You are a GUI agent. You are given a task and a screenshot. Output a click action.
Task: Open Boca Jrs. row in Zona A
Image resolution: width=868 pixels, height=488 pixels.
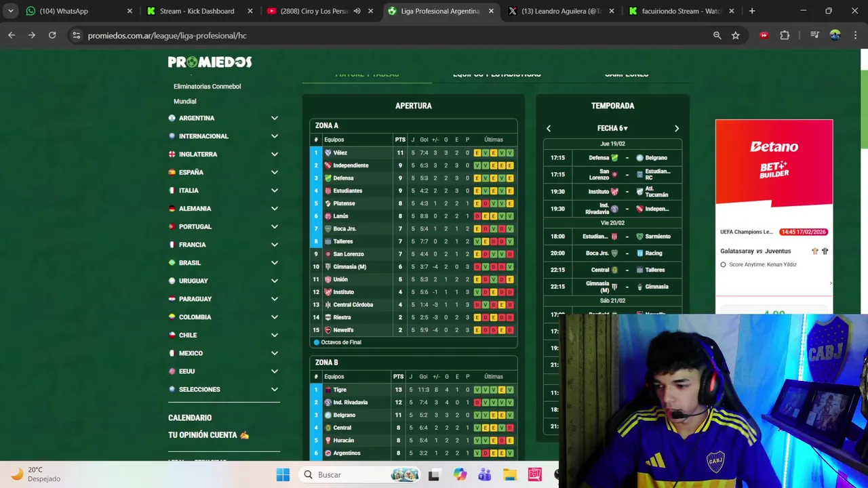414,228
